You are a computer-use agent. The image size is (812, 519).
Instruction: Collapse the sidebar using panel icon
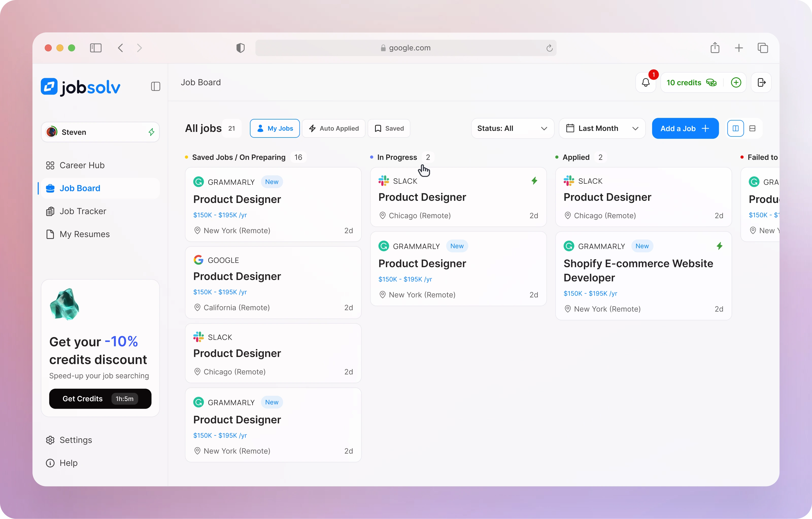pos(156,86)
